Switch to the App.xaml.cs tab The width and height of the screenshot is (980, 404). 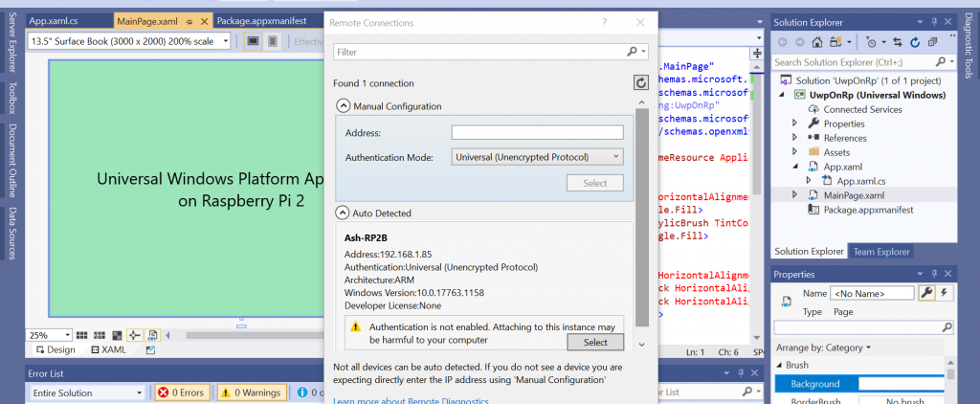click(55, 21)
